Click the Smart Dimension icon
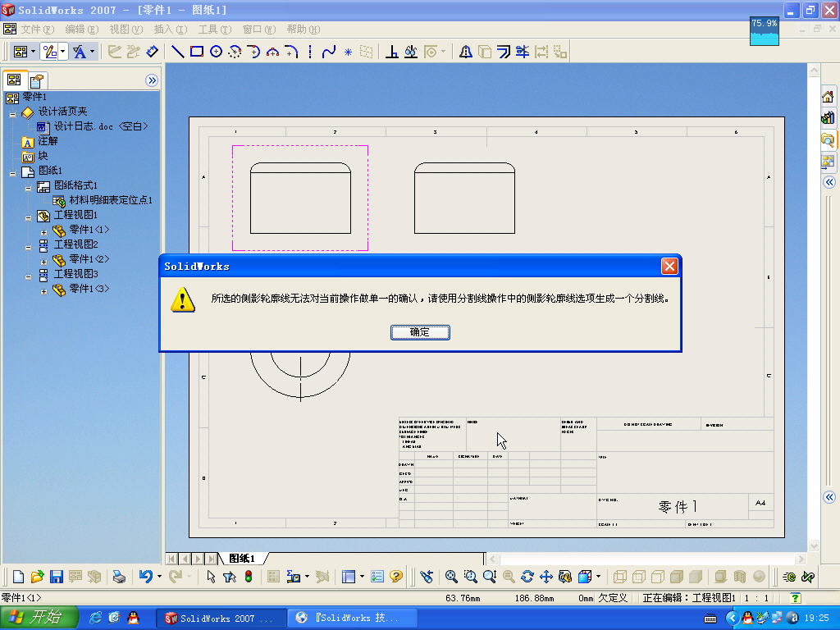The width and height of the screenshot is (840, 630). 152,52
